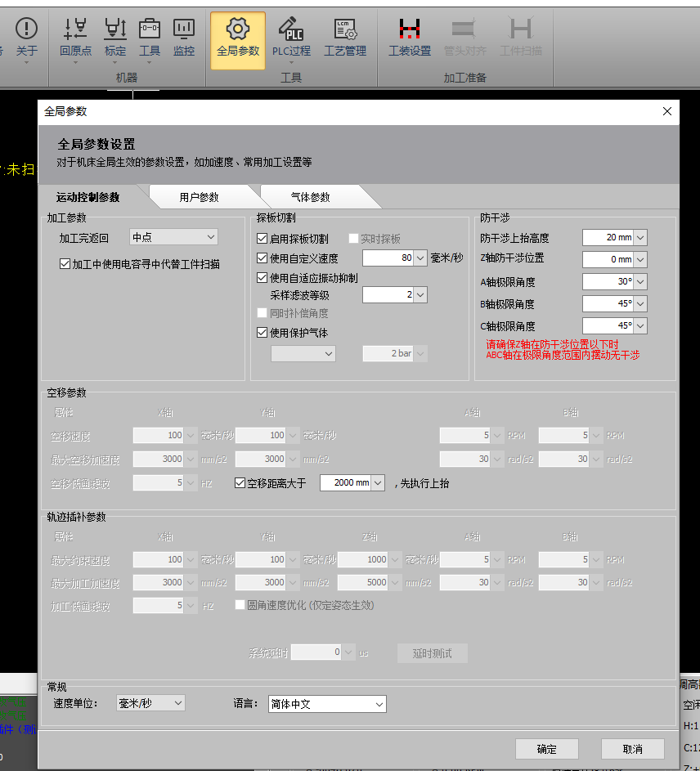Image resolution: width=700 pixels, height=771 pixels.
Task: Open the 工艺管理 process management icon
Action: 345,38
